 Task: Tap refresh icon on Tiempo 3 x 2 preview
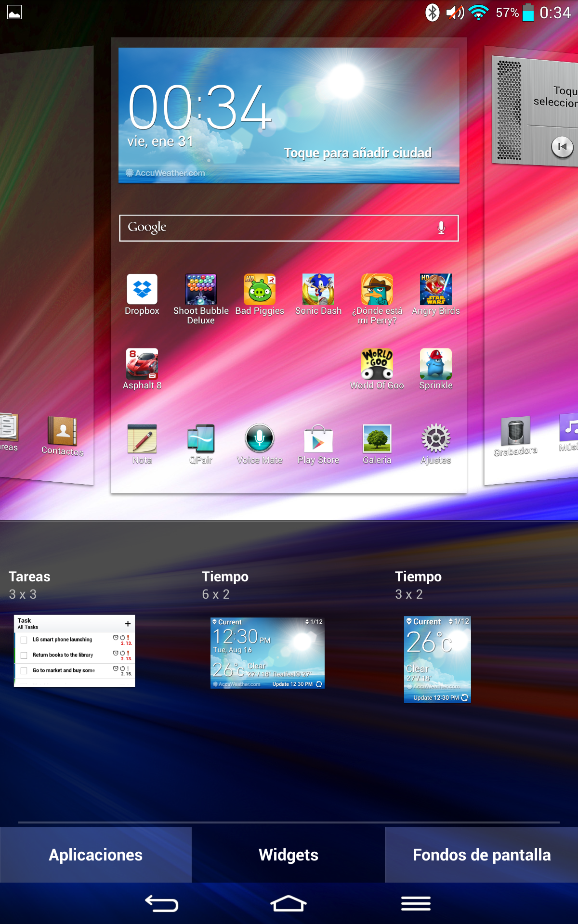tap(465, 697)
